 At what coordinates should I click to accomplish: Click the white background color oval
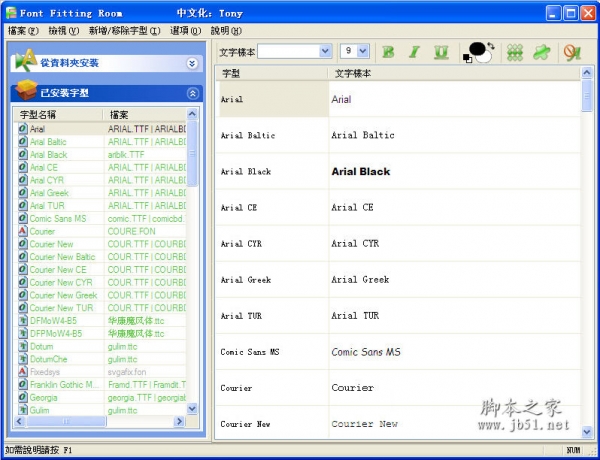point(486,57)
